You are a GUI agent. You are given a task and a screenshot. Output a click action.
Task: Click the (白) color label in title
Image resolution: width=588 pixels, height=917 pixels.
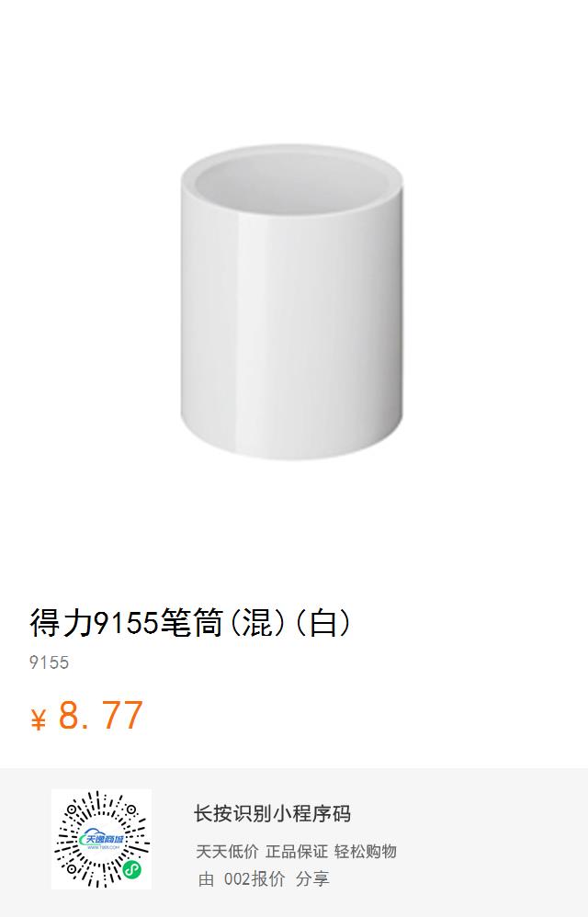click(x=323, y=623)
